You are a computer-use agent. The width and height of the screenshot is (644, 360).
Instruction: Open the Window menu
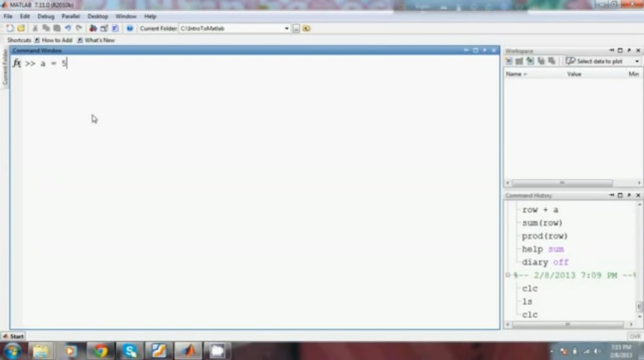coord(126,16)
